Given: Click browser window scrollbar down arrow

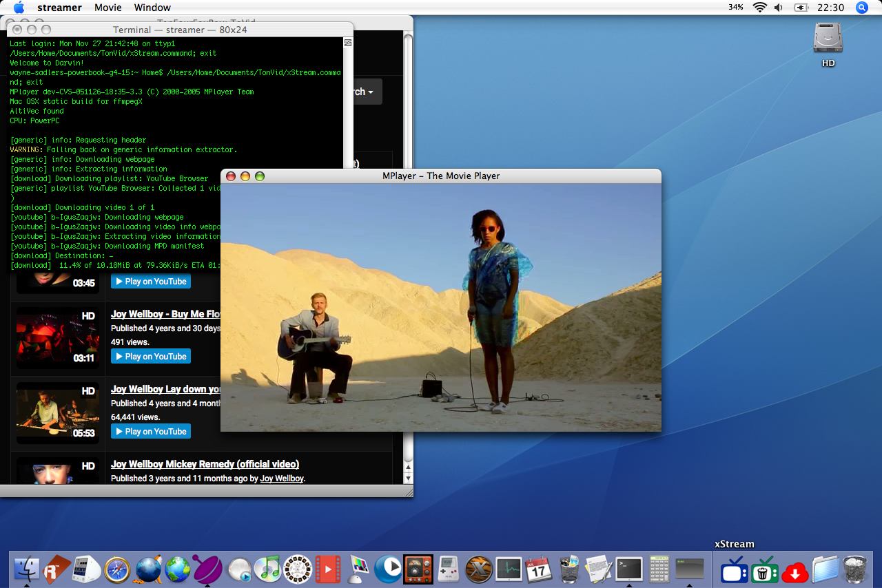Looking at the screenshot, I should pos(408,478).
